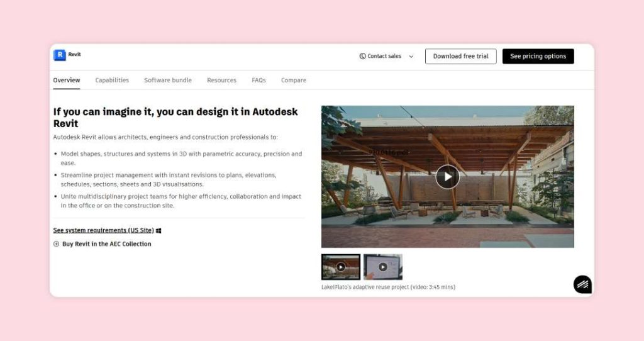
Task: Expand the Contact sales chevron dropdown
Action: (411, 57)
